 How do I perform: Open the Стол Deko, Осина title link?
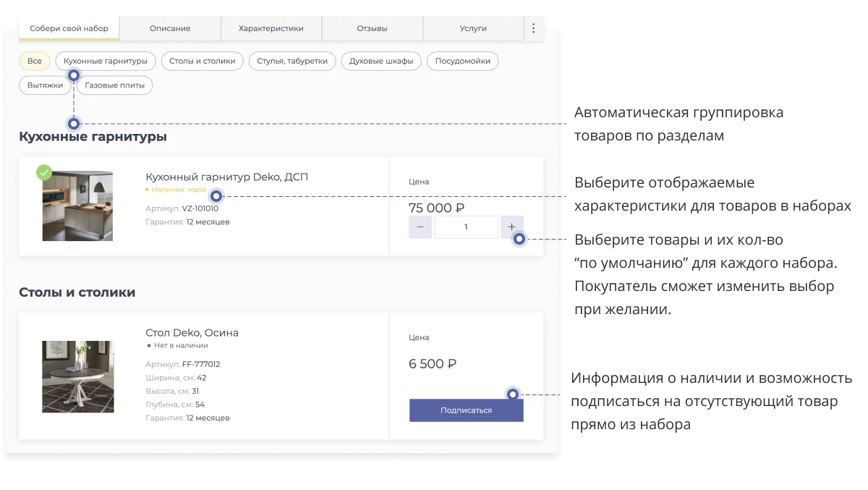click(192, 333)
